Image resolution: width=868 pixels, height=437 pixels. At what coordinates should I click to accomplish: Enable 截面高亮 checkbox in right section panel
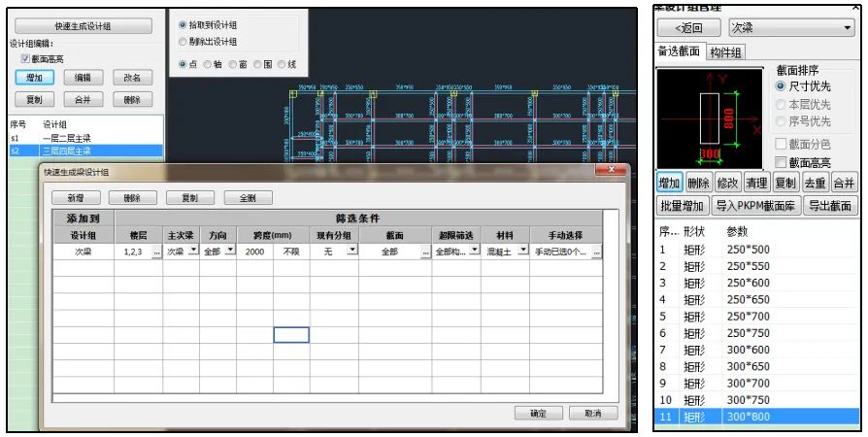pyautogui.click(x=781, y=162)
